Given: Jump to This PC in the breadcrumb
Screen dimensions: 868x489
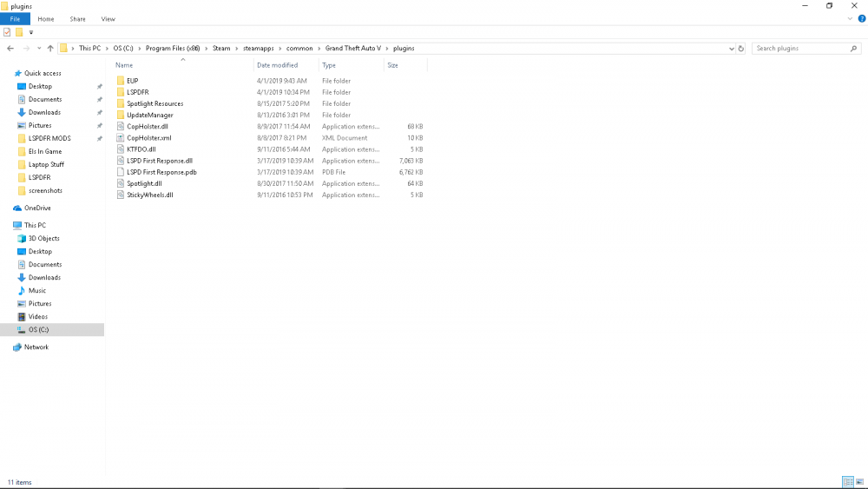Looking at the screenshot, I should [x=89, y=48].
